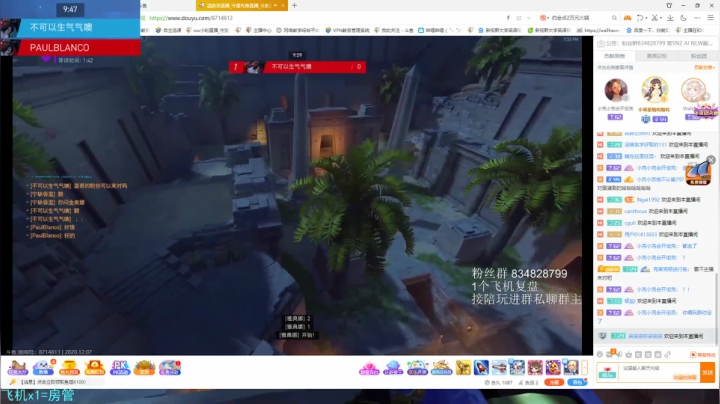Viewport: 720px width, 404px height.
Task: Send the yellow airplane gift
Action: click(463, 368)
